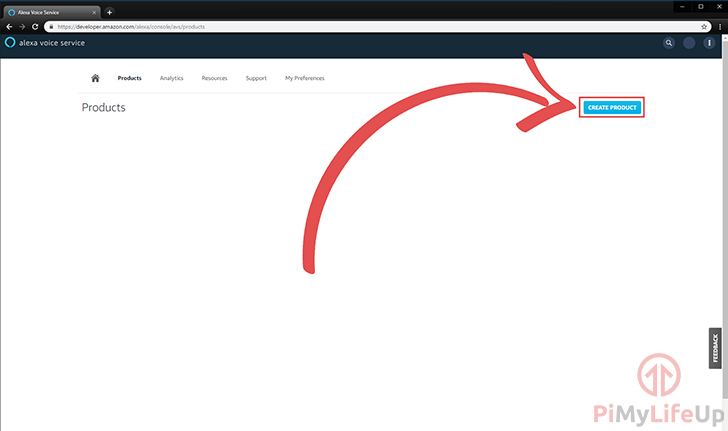Switch to the Analytics tab
Image resolution: width=728 pixels, height=431 pixels.
tap(171, 78)
